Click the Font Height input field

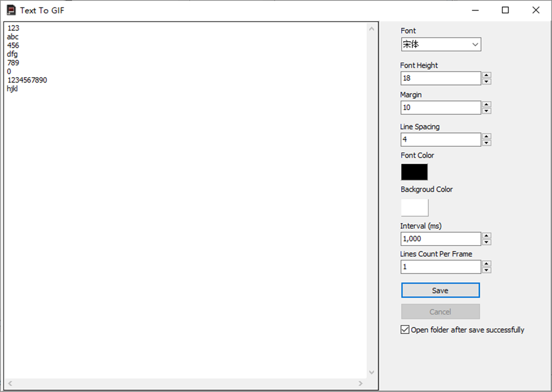(440, 78)
